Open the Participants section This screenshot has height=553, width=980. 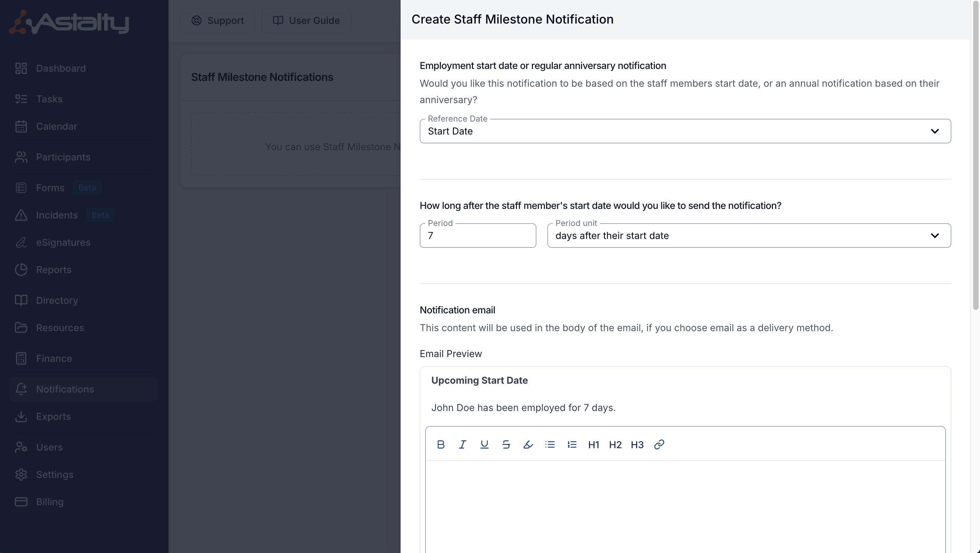click(63, 157)
